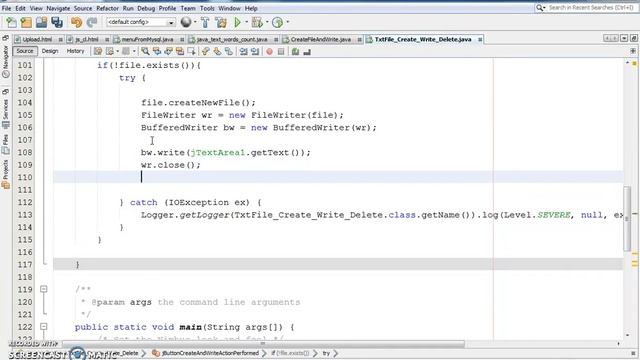Open the Profile Project dropdown arrow
The width and height of the screenshot is (640, 360).
[287, 22]
